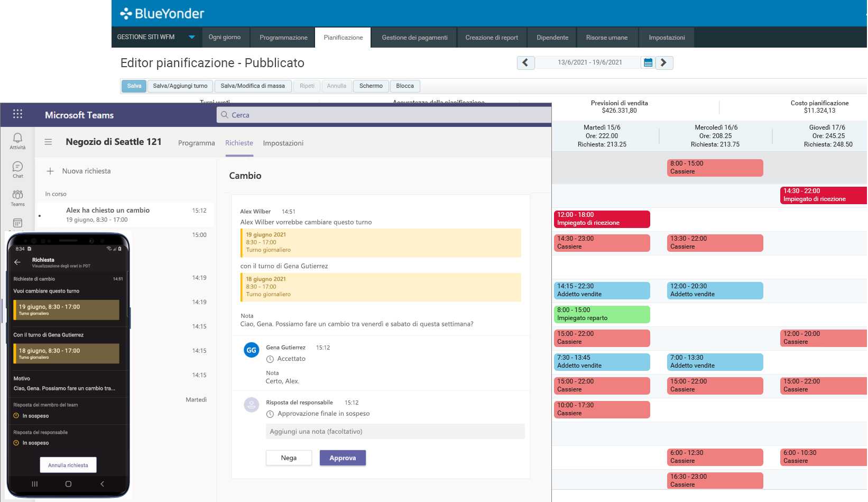Click Aggiungi una nota field
This screenshot has height=502, width=868.
tap(395, 432)
